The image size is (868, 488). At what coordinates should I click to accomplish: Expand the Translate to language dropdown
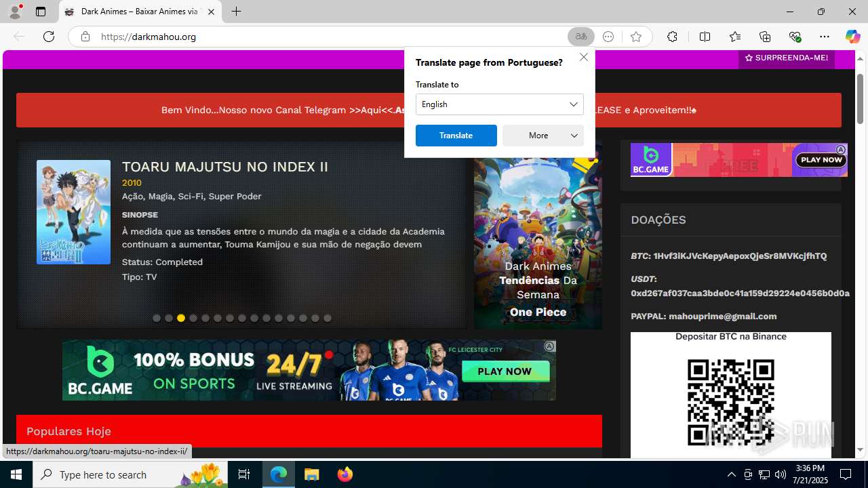tap(500, 104)
